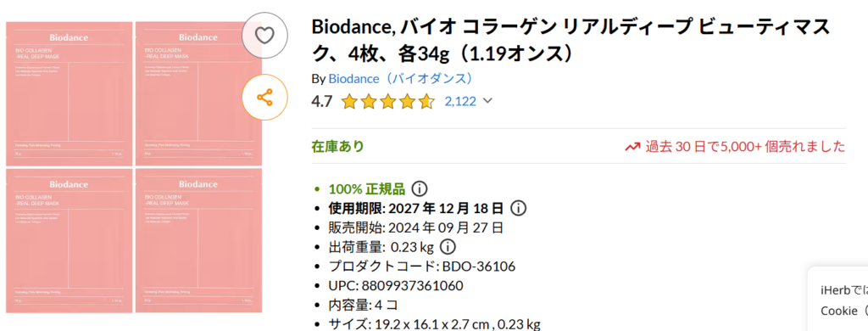The image size is (868, 331).
Task: Click the top-left Biodance mask image
Action: pyautogui.click(x=69, y=93)
